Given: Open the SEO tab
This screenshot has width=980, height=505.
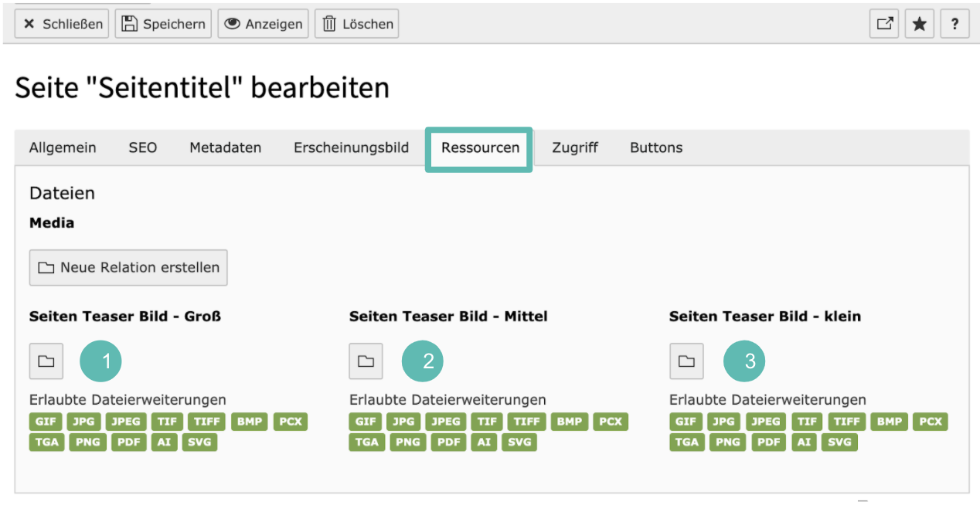Looking at the screenshot, I should coord(143,147).
